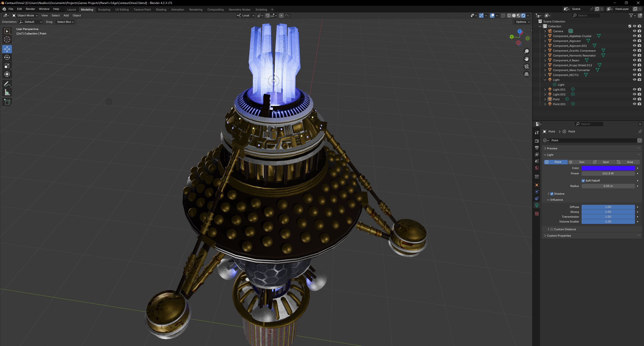Image resolution: width=644 pixels, height=346 pixels.
Task: Open the World properties tab icon
Action: (536, 168)
